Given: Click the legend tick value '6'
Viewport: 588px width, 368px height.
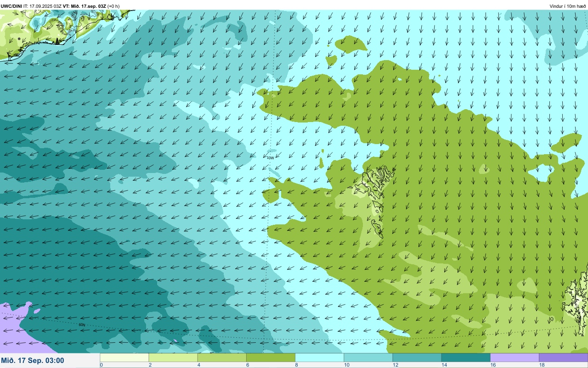Looking at the screenshot, I should point(248,365).
